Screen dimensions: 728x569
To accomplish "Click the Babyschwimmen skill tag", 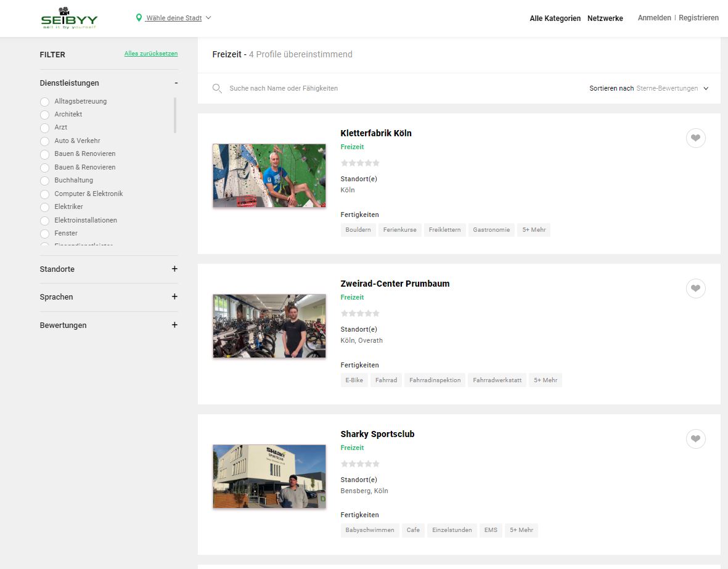I will [x=370, y=530].
